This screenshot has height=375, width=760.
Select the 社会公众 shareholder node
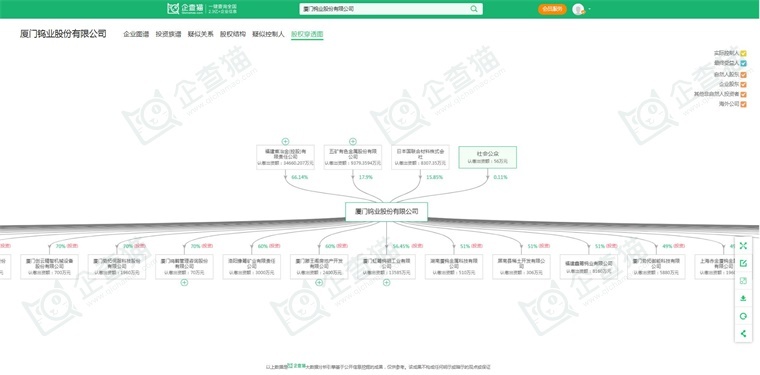[488, 157]
